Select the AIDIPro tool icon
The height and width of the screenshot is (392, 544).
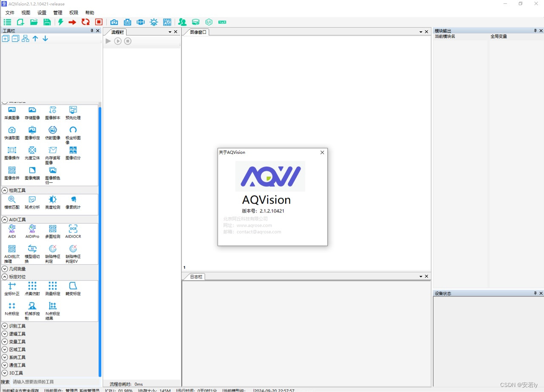(x=32, y=229)
